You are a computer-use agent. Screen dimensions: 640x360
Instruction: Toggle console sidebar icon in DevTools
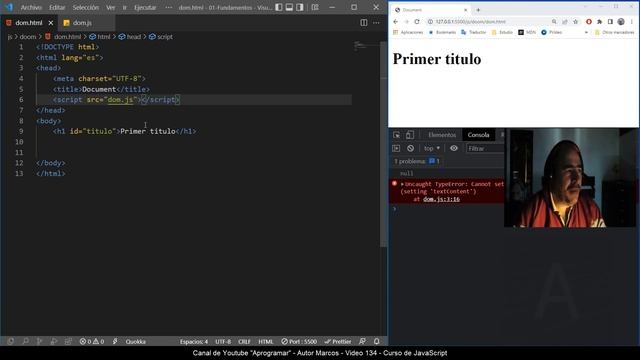click(396, 149)
